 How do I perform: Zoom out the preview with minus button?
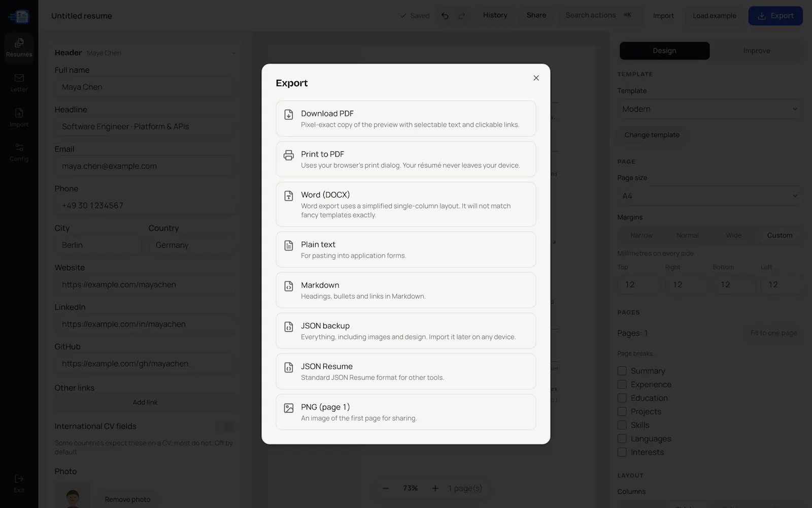(386, 488)
